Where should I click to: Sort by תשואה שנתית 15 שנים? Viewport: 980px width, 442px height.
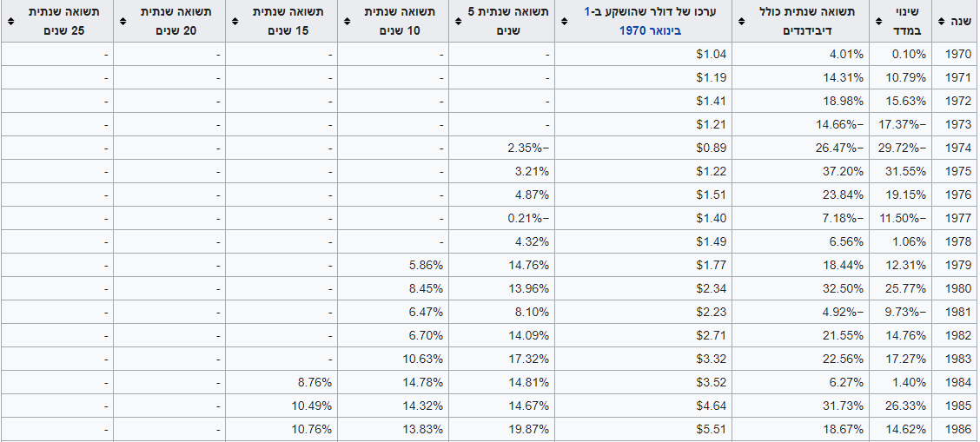coord(233,22)
